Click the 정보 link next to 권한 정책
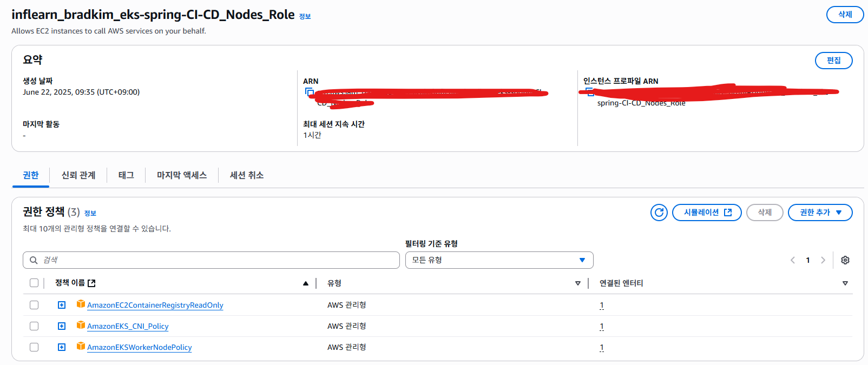Image resolution: width=868 pixels, height=365 pixels. click(x=90, y=214)
